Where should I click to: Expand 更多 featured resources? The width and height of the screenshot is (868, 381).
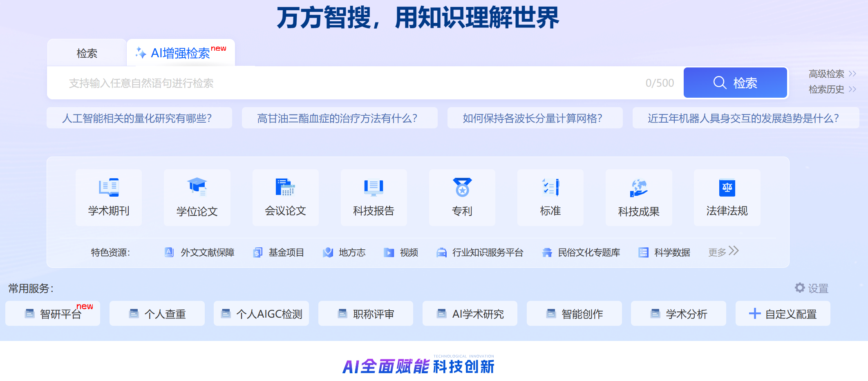[723, 252]
